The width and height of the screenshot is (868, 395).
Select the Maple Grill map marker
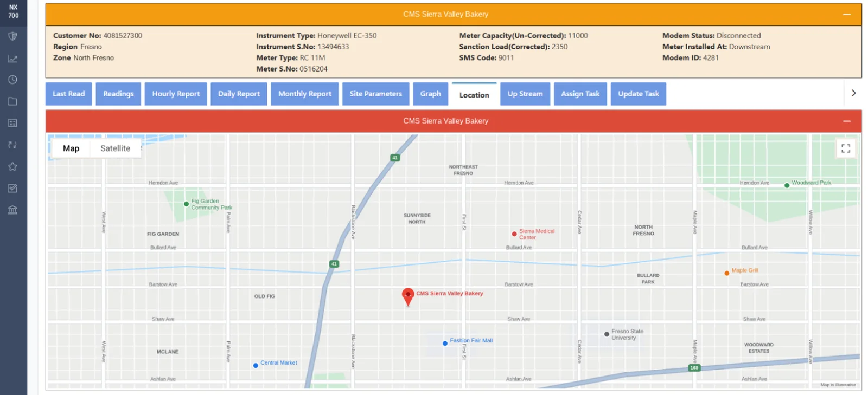point(727,273)
